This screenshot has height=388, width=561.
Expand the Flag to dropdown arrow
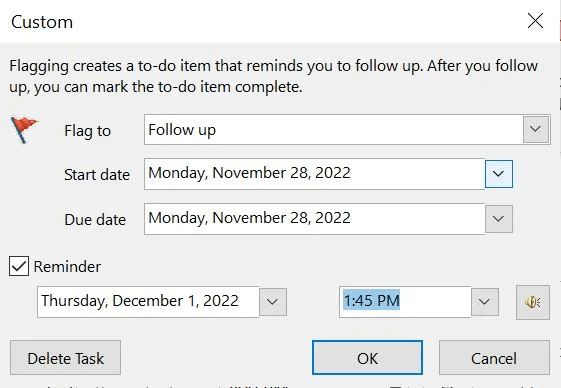tap(536, 129)
